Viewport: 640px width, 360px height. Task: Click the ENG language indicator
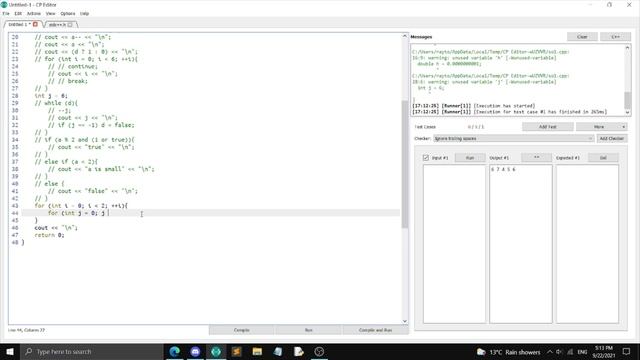(x=582, y=352)
